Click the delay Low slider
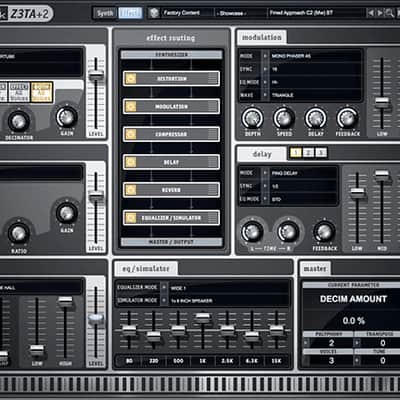The image size is (400, 400). click(x=357, y=193)
